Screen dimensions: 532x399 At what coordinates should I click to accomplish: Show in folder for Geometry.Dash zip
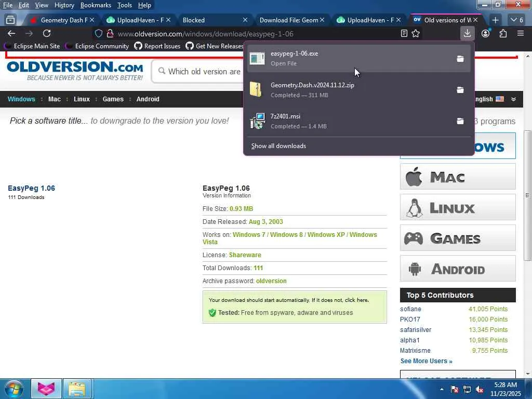tap(460, 90)
